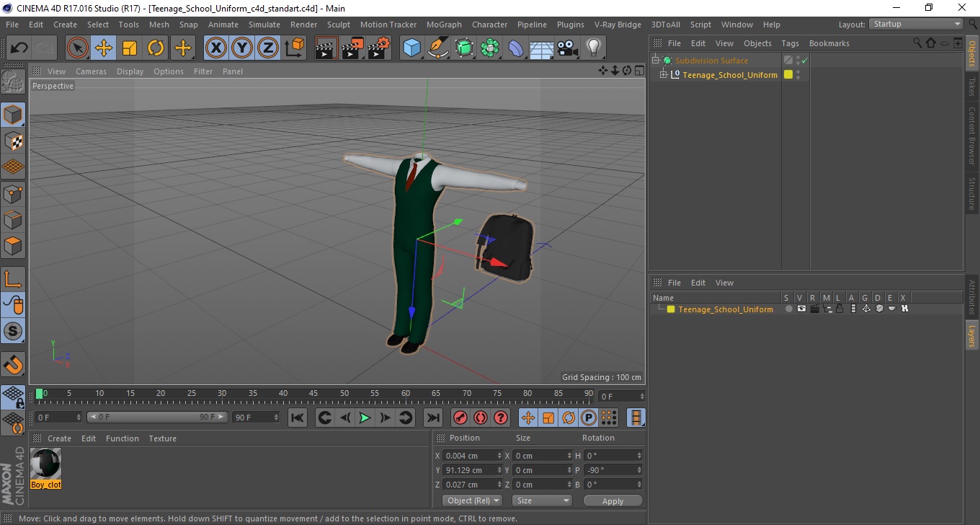Screen dimensions: 980x525
Task: Expand Teenage_School_Uniform object tree
Action: tap(664, 75)
